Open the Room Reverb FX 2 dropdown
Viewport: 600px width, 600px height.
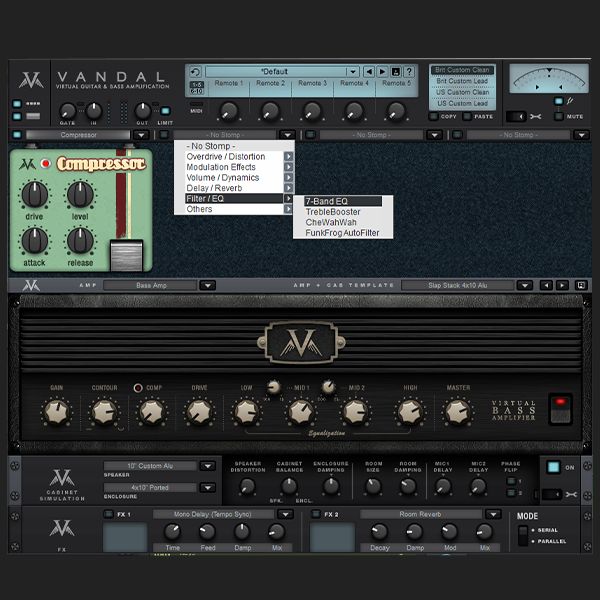point(492,514)
